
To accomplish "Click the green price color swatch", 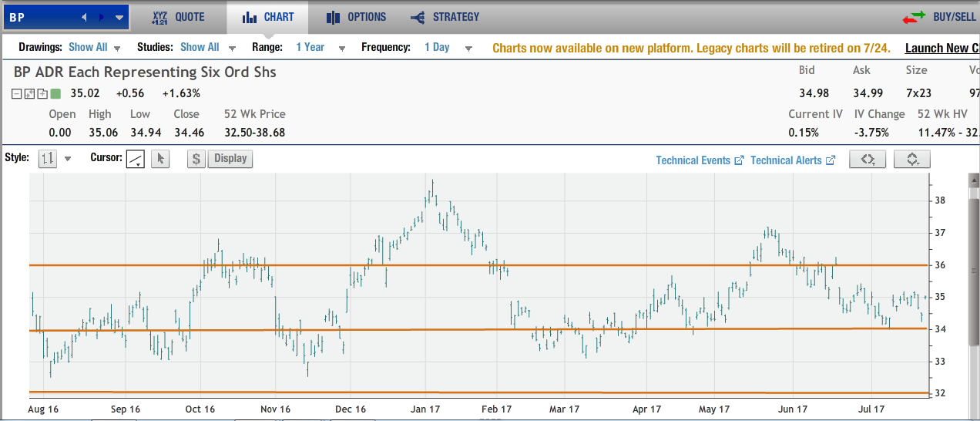I will point(55,94).
